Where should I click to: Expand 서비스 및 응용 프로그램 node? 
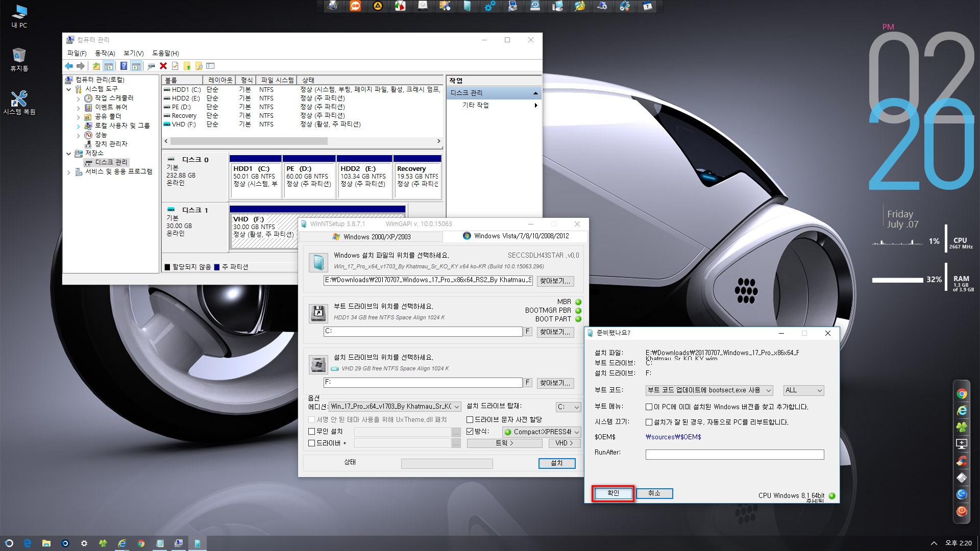pos(69,172)
